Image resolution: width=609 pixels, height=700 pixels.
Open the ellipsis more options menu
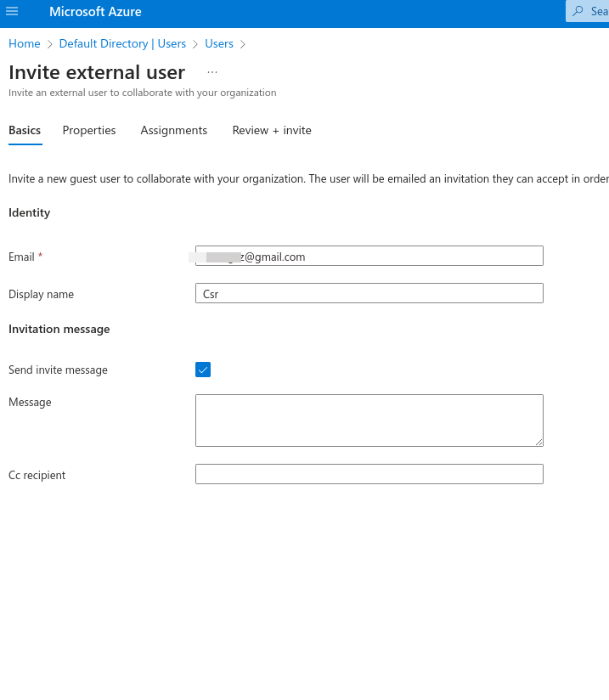(212, 72)
